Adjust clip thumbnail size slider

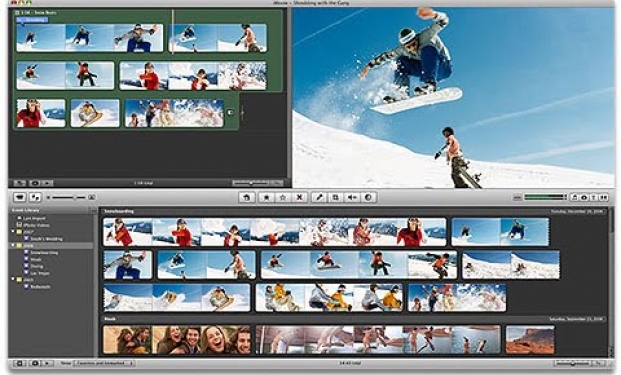pyautogui.click(x=69, y=197)
